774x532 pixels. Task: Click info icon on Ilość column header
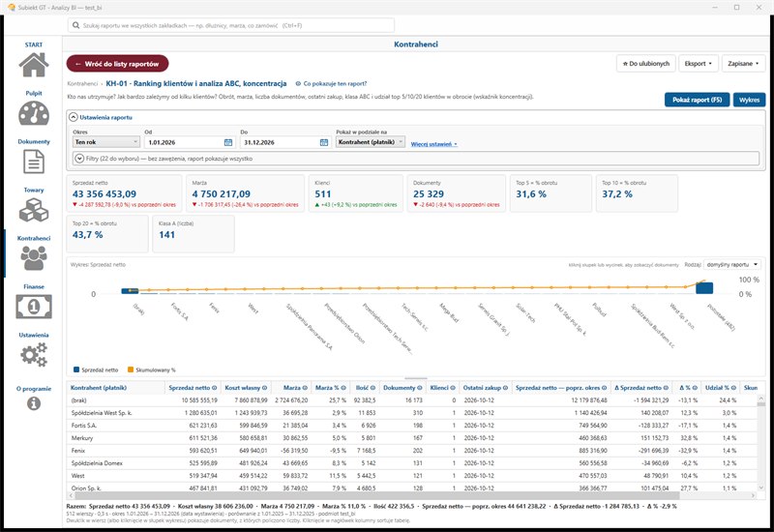372,388
